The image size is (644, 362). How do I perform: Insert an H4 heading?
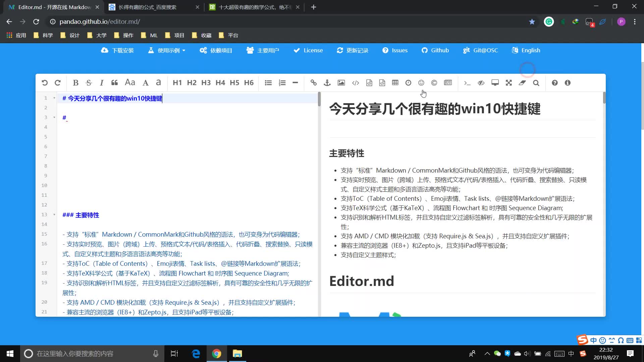click(x=220, y=83)
